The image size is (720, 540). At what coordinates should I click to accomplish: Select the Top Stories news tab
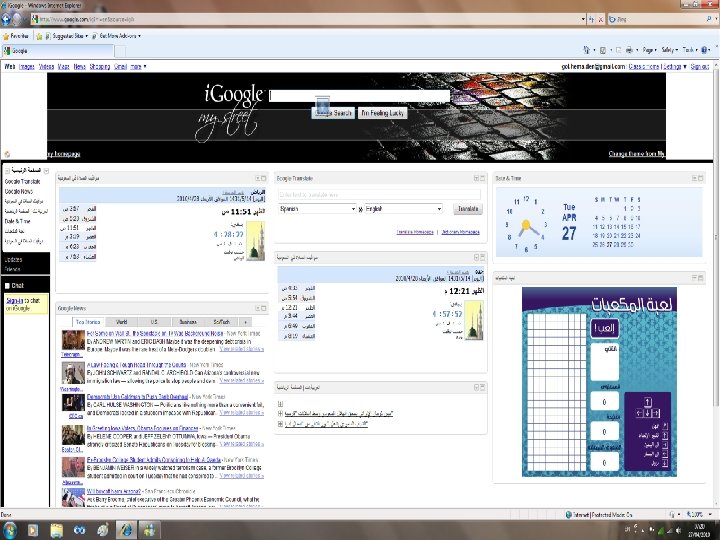[x=88, y=322]
